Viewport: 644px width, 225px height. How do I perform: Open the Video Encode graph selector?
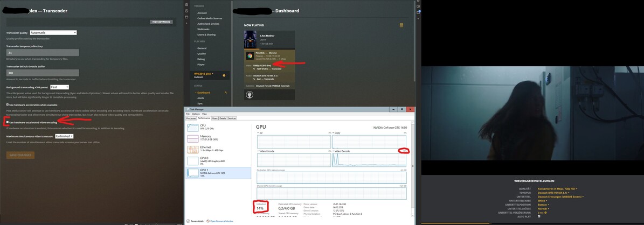pyautogui.click(x=266, y=151)
